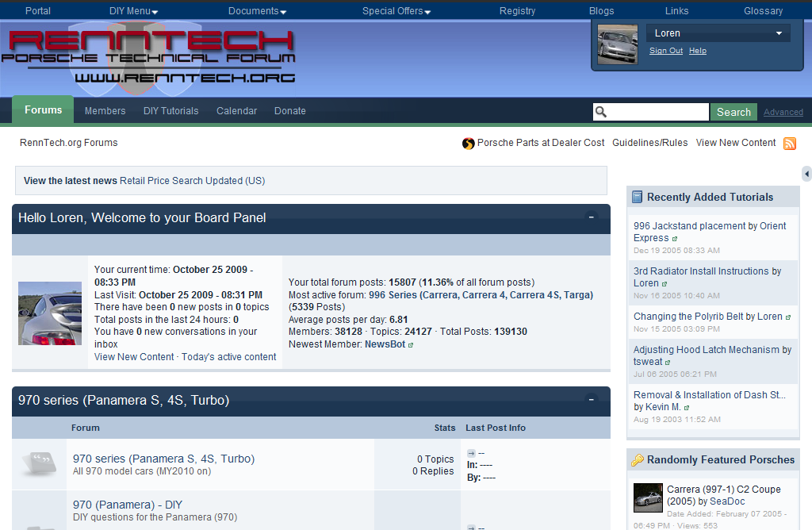Click the Advanced search link
Image resolution: width=812 pixels, height=530 pixels.
pyautogui.click(x=783, y=112)
